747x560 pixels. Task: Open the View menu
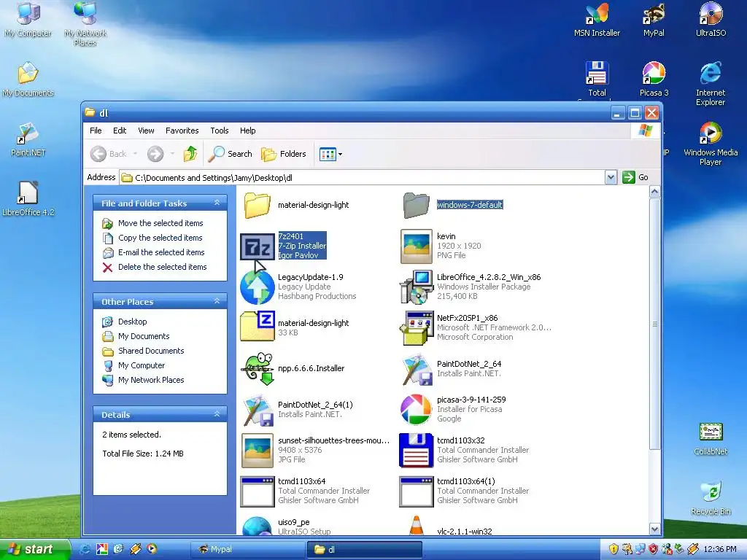tap(146, 131)
